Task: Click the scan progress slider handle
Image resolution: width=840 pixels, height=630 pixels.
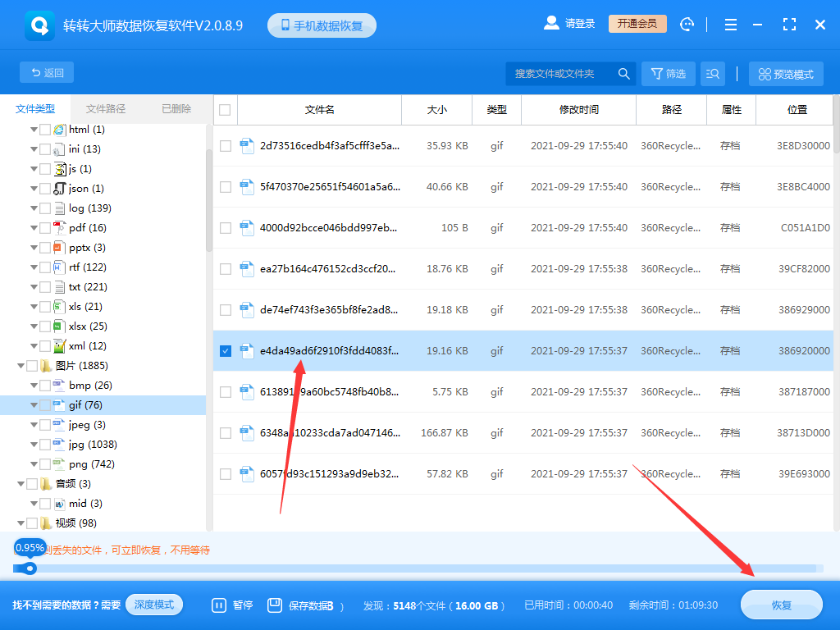Action: (30, 568)
